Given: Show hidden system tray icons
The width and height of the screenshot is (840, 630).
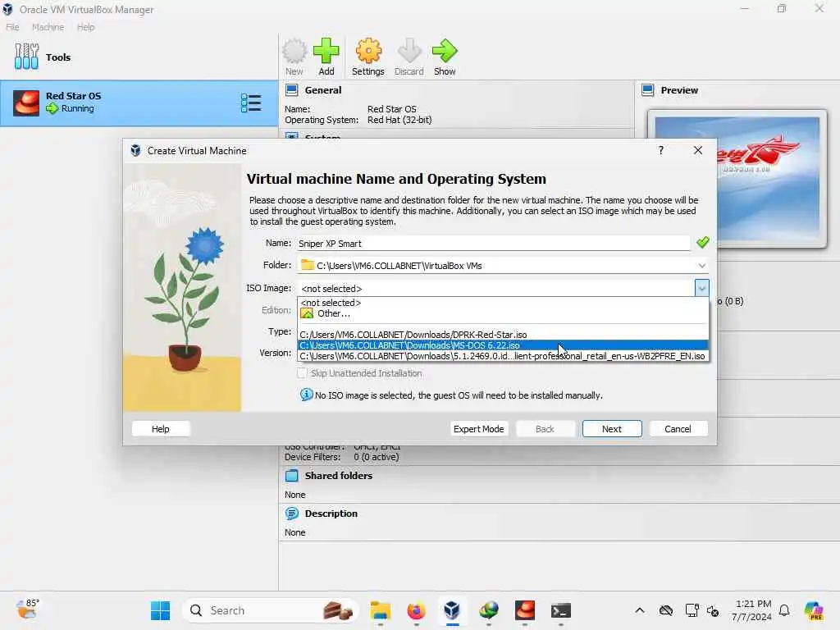Looking at the screenshot, I should 640,610.
